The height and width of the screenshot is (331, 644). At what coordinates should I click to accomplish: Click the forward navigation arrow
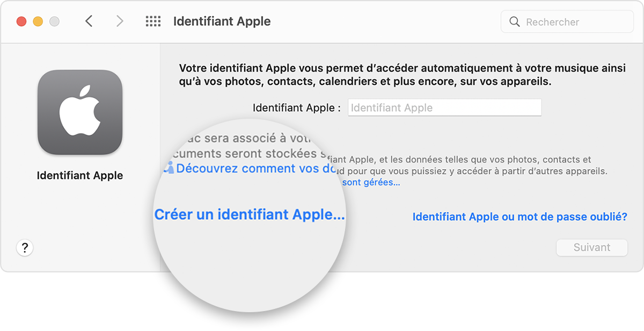click(x=120, y=21)
